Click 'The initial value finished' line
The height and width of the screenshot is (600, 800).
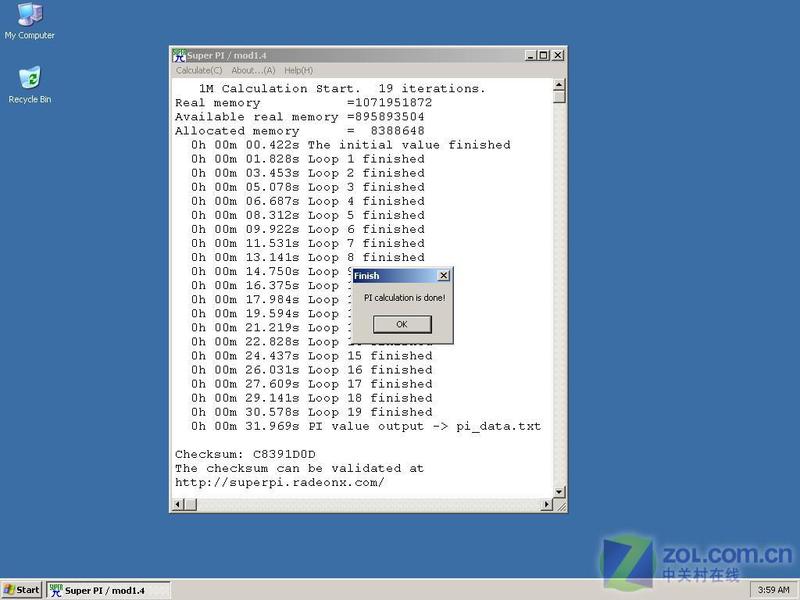351,145
